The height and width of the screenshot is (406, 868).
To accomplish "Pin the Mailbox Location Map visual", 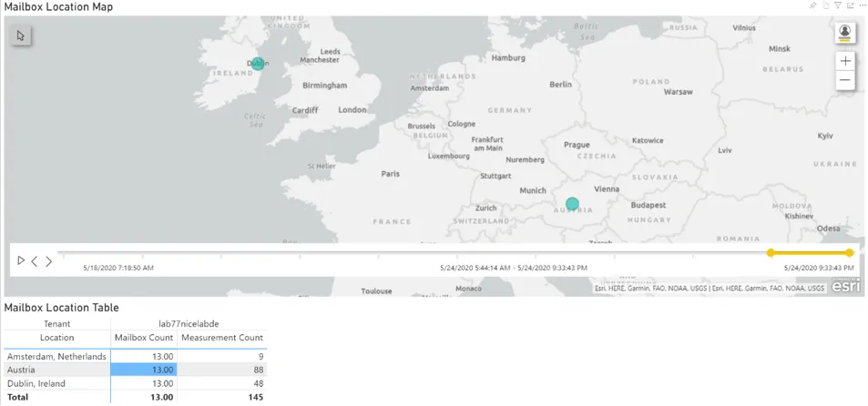I will (x=813, y=5).
